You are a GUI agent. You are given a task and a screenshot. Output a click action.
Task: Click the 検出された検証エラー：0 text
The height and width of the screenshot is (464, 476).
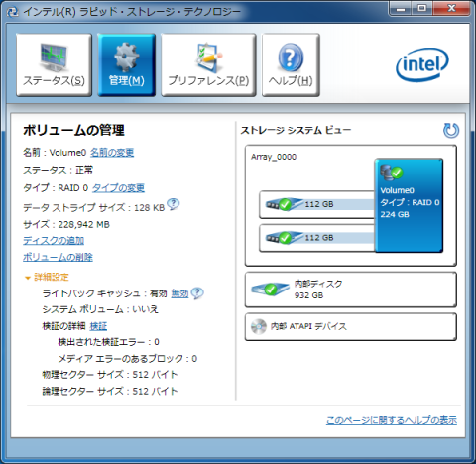(x=109, y=342)
